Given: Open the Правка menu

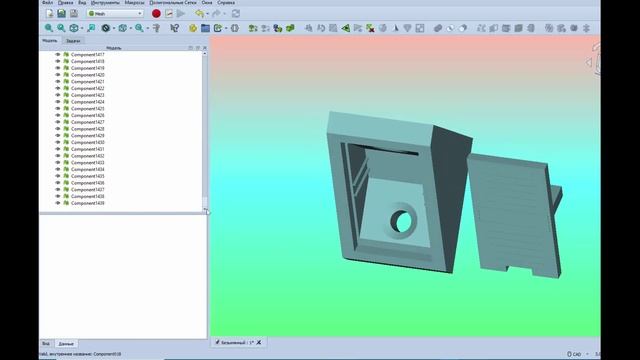Looking at the screenshot, I should (65, 2).
